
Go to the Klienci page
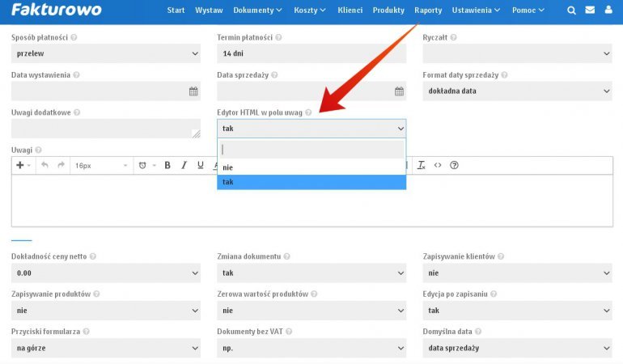[x=350, y=11]
